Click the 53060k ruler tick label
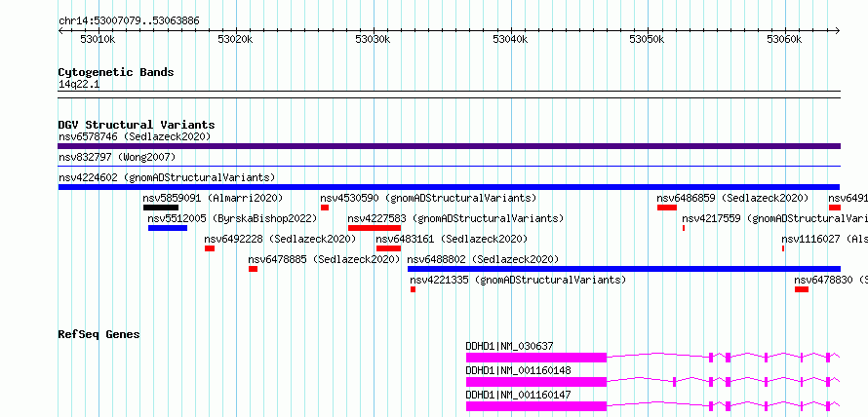Screen dimensions: 868x417 click(784, 39)
